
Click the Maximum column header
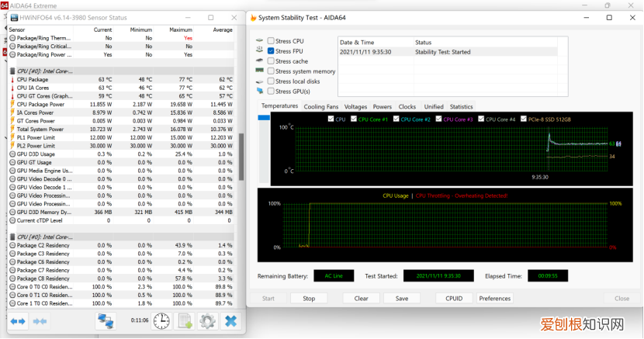(x=182, y=29)
